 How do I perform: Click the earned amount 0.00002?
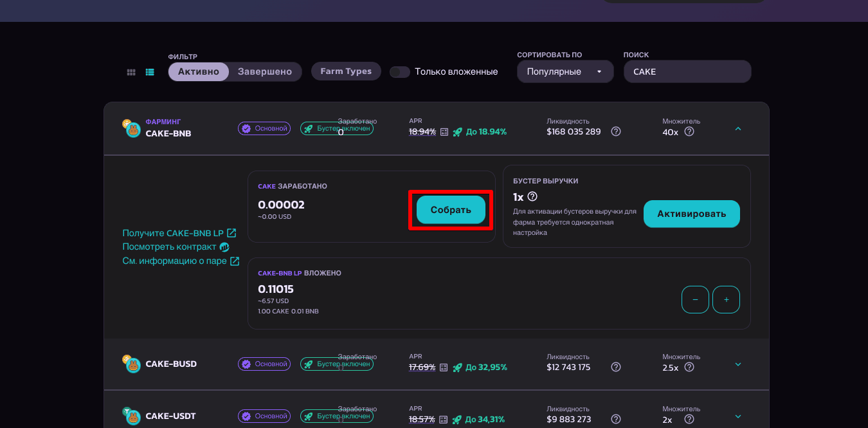tap(281, 205)
